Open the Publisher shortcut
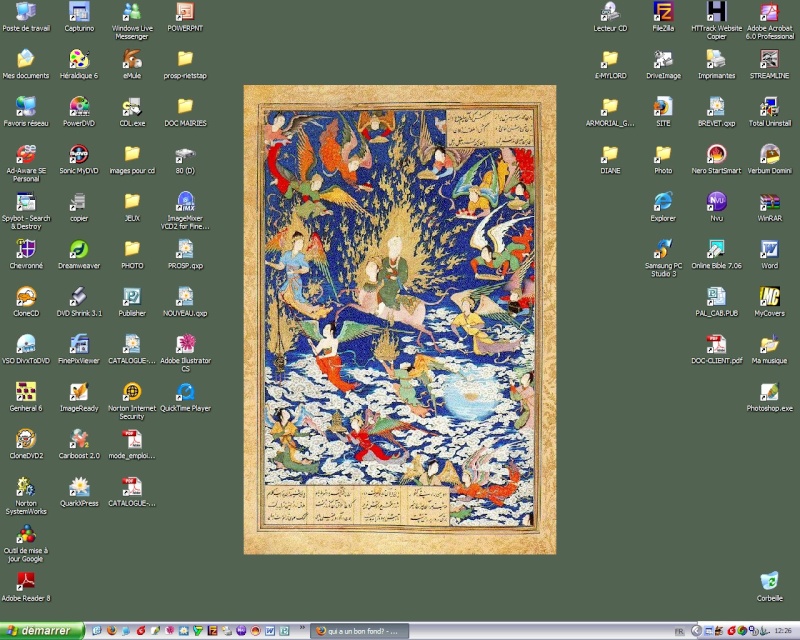 (132, 301)
